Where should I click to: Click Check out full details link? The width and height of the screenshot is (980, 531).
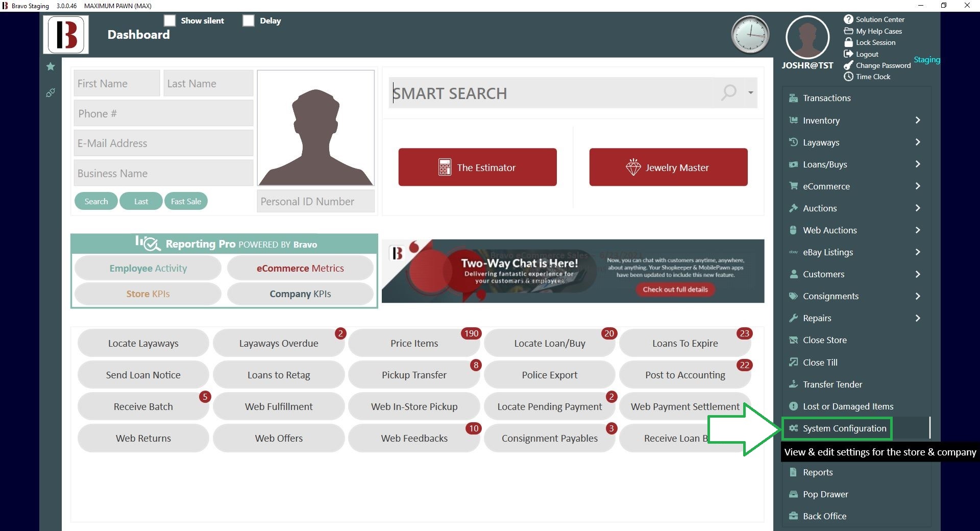(x=675, y=289)
